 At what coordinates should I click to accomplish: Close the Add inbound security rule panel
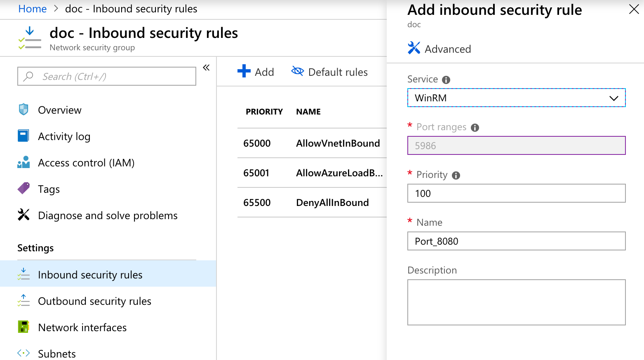pyautogui.click(x=634, y=9)
